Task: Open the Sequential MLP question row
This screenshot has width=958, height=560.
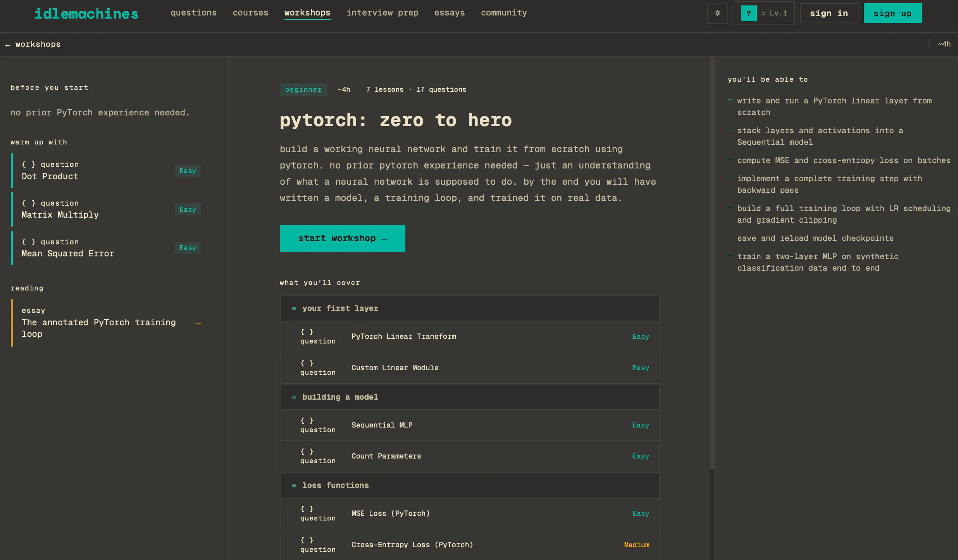Action: click(x=469, y=425)
